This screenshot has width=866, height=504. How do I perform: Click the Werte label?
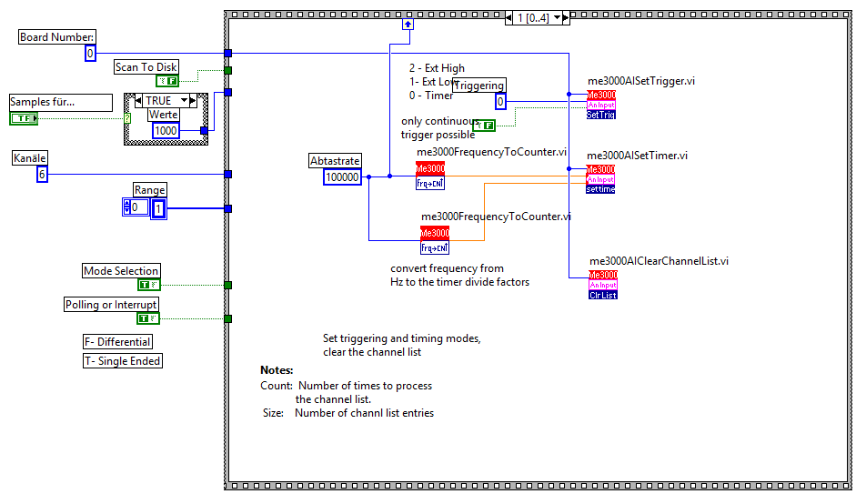click(x=164, y=115)
